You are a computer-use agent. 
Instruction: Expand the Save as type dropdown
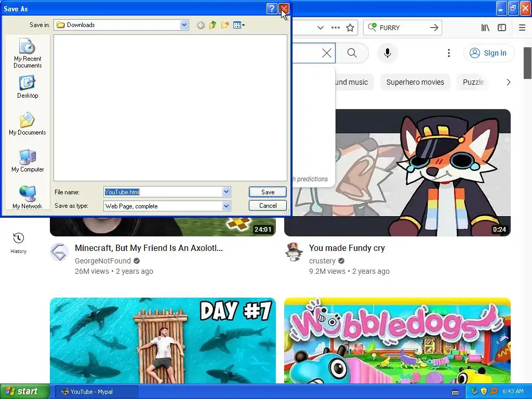[x=227, y=206]
